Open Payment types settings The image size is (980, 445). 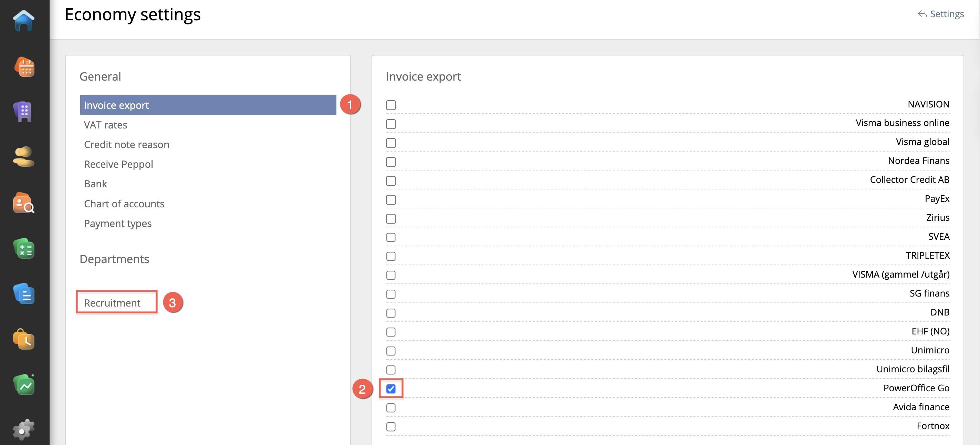pyautogui.click(x=117, y=224)
